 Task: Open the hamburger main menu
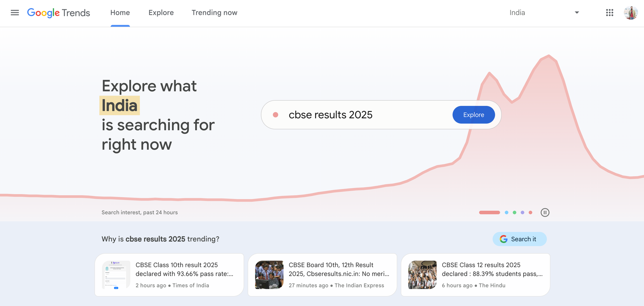[15, 13]
